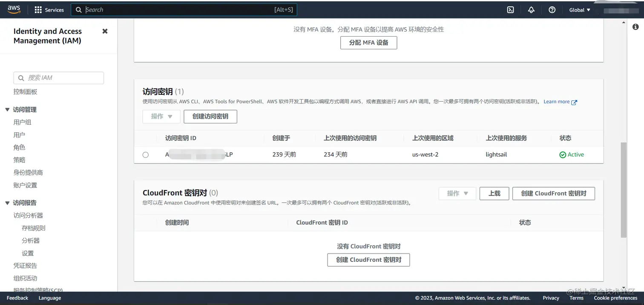This screenshot has width=644, height=305.
Task: Open the help question mark menu
Action: (552, 10)
